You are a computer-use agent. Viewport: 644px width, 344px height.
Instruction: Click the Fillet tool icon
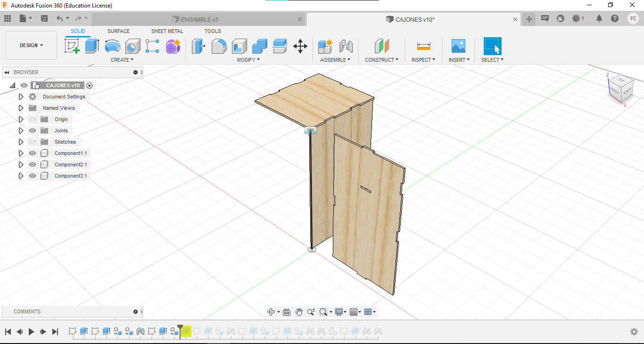(x=219, y=46)
